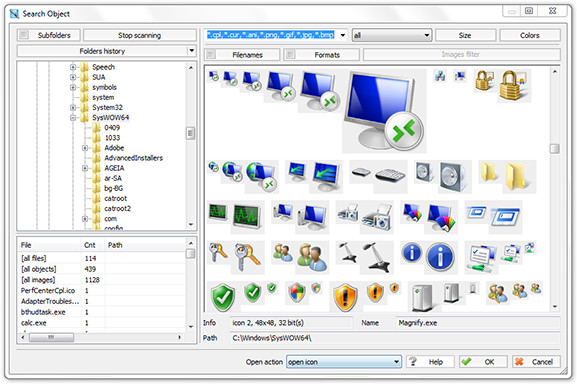The image size is (577, 384).
Task: Select the large remote desktop monitor icon
Action: click(x=384, y=111)
